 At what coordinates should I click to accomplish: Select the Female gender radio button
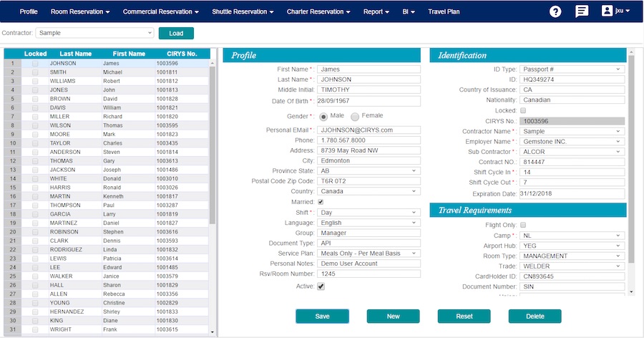[355, 116]
